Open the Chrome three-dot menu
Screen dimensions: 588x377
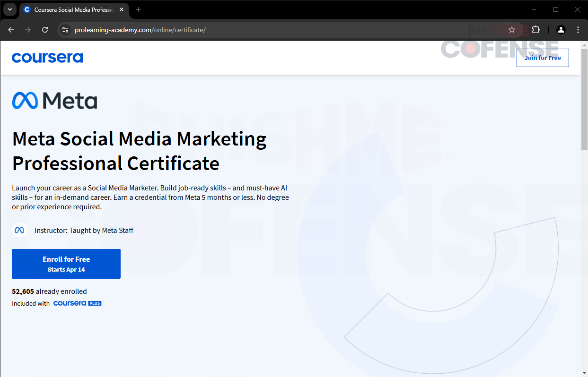(578, 30)
